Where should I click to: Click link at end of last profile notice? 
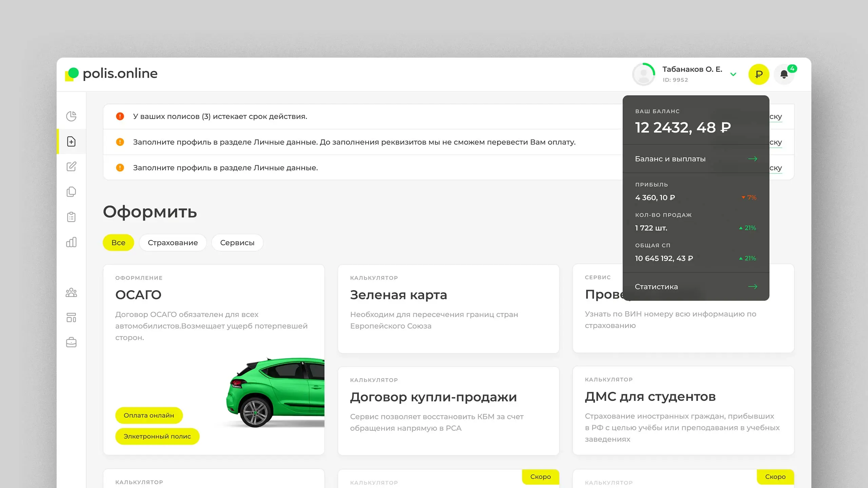[x=776, y=168]
